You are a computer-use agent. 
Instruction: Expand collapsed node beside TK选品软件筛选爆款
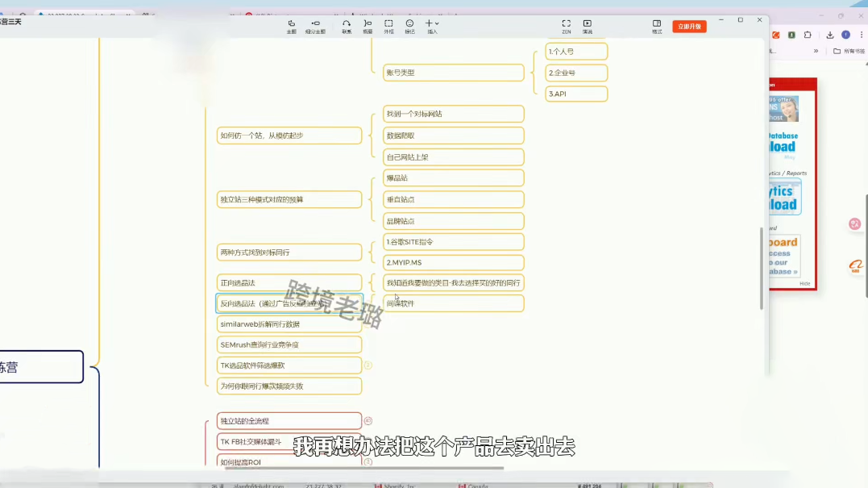click(x=368, y=365)
